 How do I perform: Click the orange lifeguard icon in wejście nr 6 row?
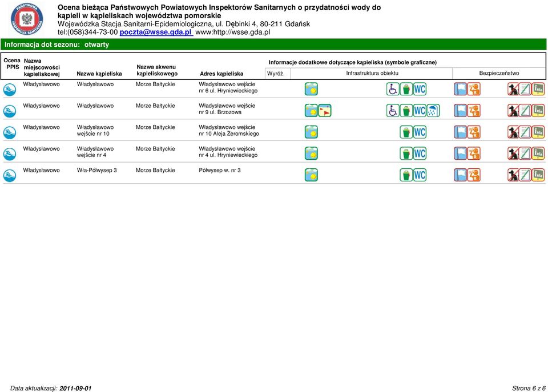pos(474,89)
